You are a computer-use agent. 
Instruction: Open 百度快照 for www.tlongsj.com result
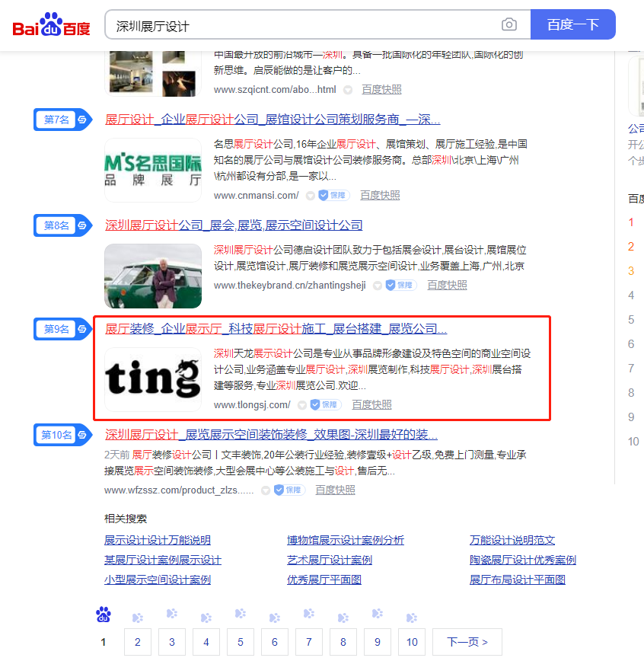(371, 405)
